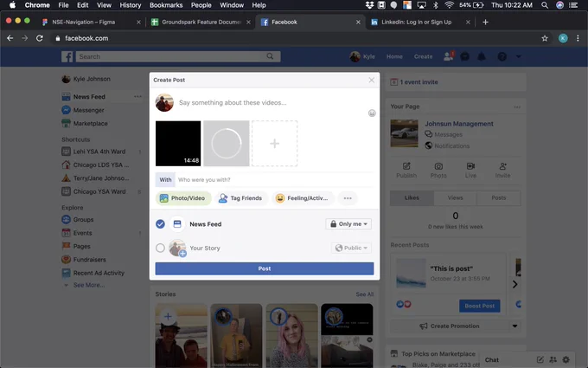
Task: Click the search magnifier icon in Facebook
Action: coord(270,56)
